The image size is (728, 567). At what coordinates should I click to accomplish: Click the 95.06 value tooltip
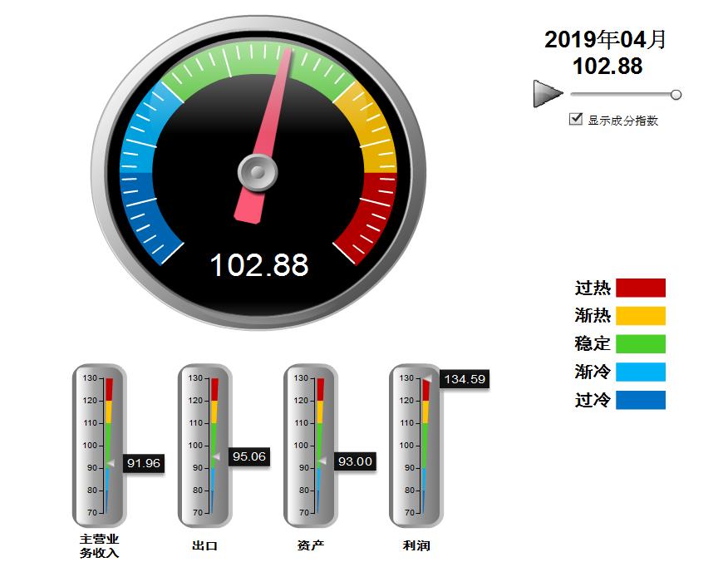[x=249, y=456]
